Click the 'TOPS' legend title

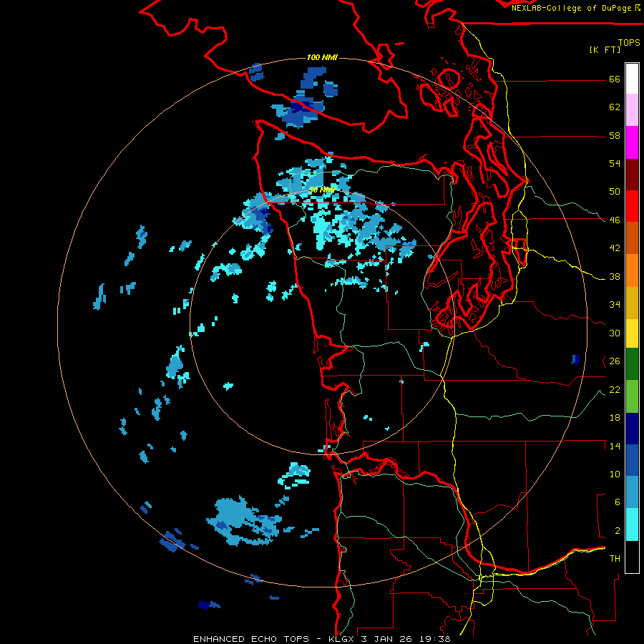[x=629, y=42]
